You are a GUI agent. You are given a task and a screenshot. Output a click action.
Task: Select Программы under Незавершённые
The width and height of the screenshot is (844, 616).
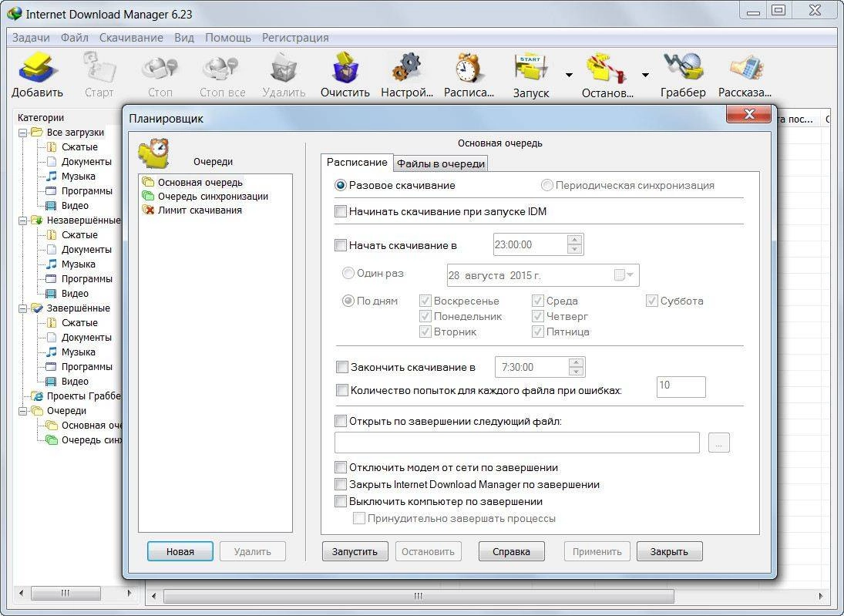[x=86, y=279]
